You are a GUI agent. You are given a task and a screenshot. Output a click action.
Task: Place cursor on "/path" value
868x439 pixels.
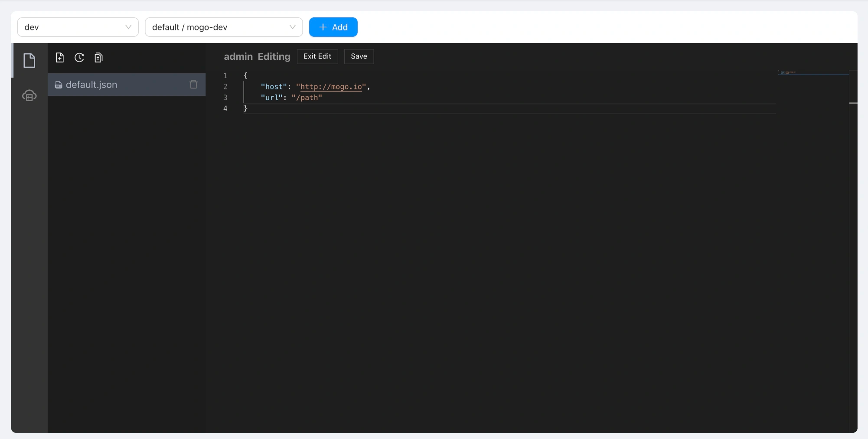[307, 98]
